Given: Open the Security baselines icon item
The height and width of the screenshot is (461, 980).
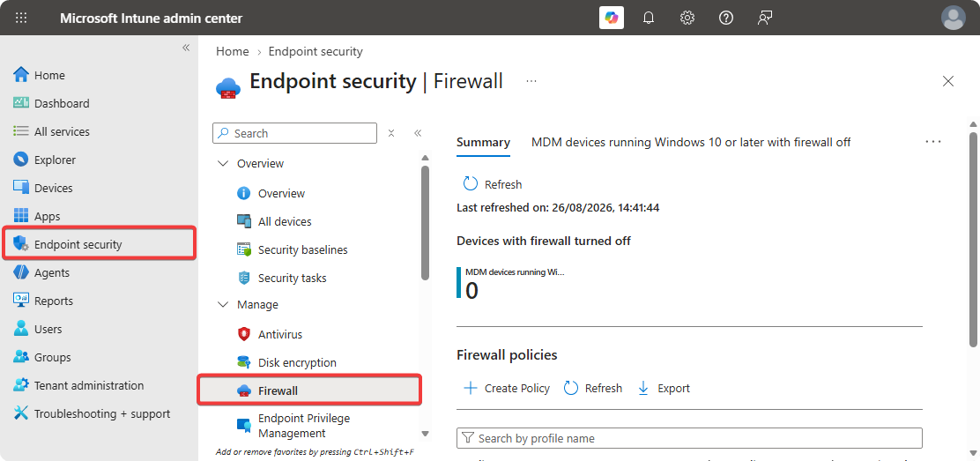Looking at the screenshot, I should (x=244, y=249).
